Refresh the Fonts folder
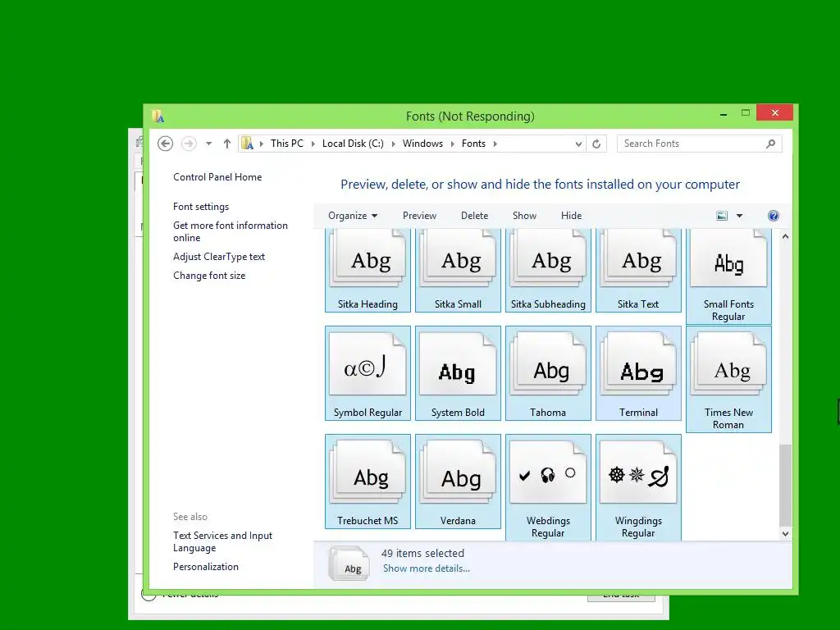 [596, 144]
